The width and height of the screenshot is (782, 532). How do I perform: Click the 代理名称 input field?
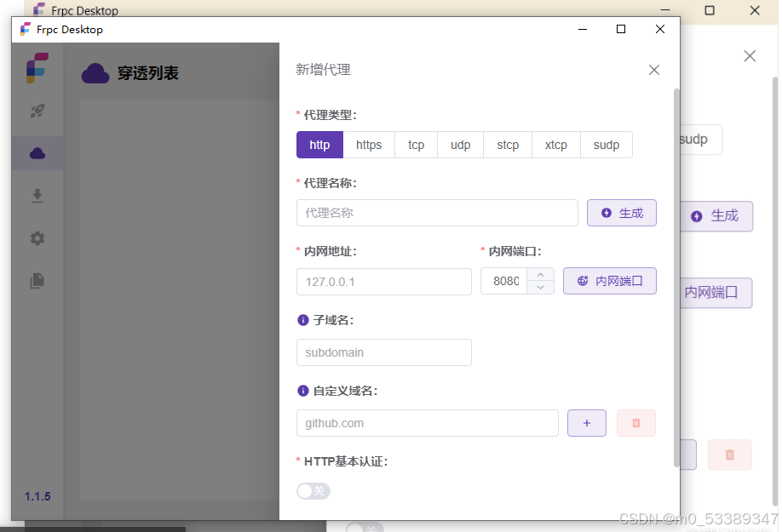[x=437, y=213]
